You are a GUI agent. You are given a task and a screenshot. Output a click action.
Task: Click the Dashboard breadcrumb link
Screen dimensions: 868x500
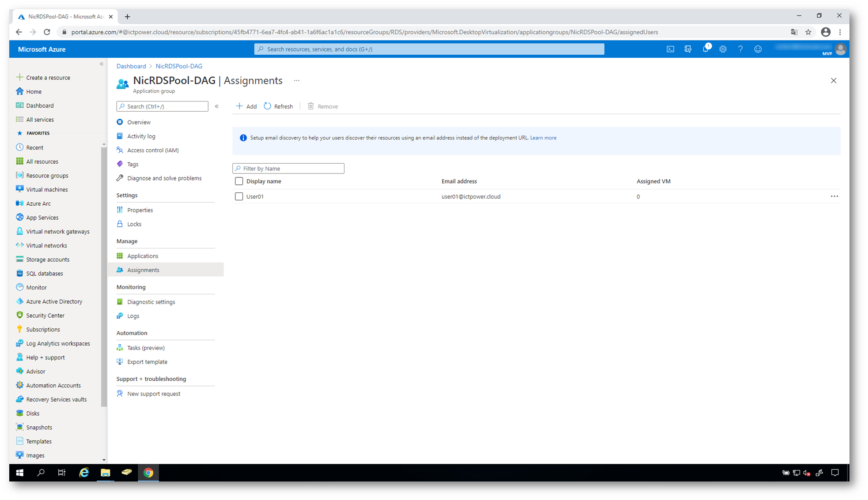[131, 66]
